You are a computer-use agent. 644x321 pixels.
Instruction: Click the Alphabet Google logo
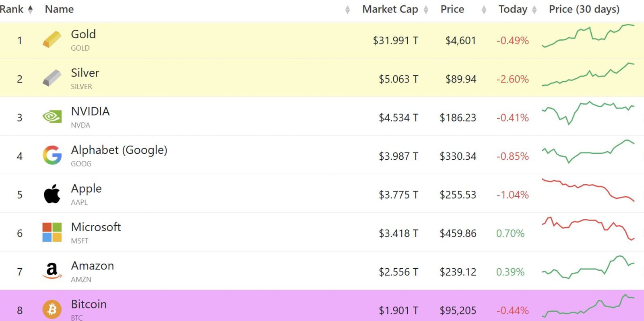pos(52,155)
